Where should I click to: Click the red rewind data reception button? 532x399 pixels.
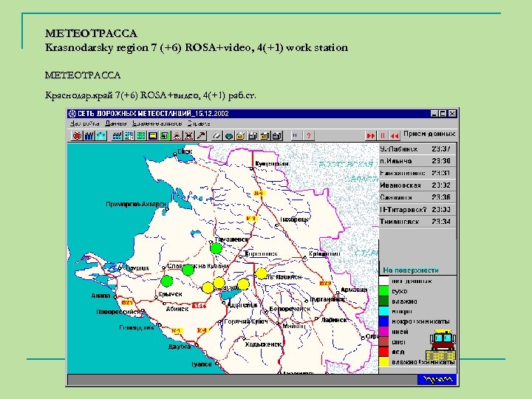click(x=395, y=136)
